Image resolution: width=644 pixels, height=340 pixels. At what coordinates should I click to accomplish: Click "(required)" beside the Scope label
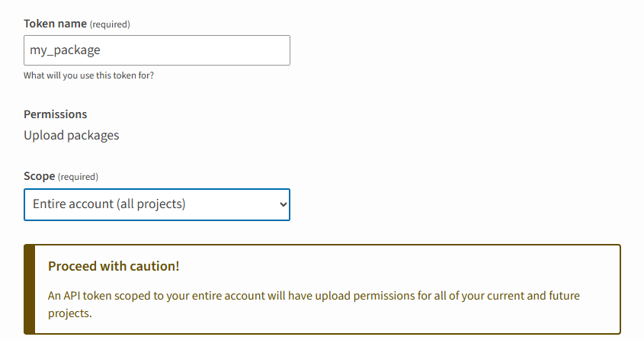78,177
